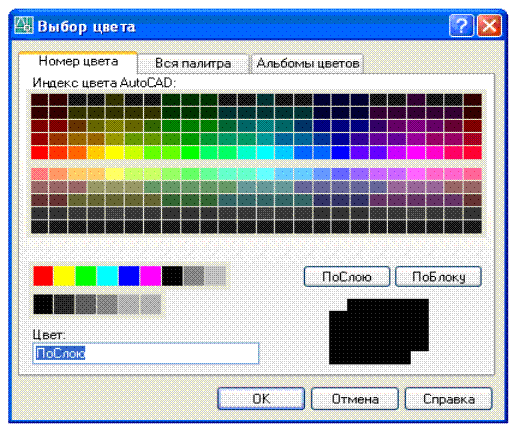Open the Альбомы цветов tab
This screenshot has height=433, width=520.
307,63
